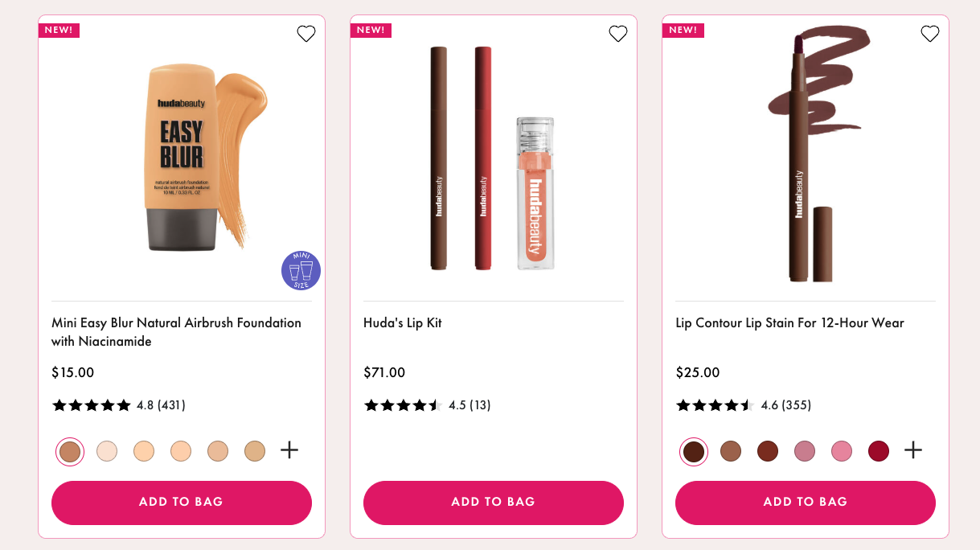Add Lip Contour Lip Stain to wishlist via the heart
The height and width of the screenshot is (550, 980).
[x=930, y=34]
